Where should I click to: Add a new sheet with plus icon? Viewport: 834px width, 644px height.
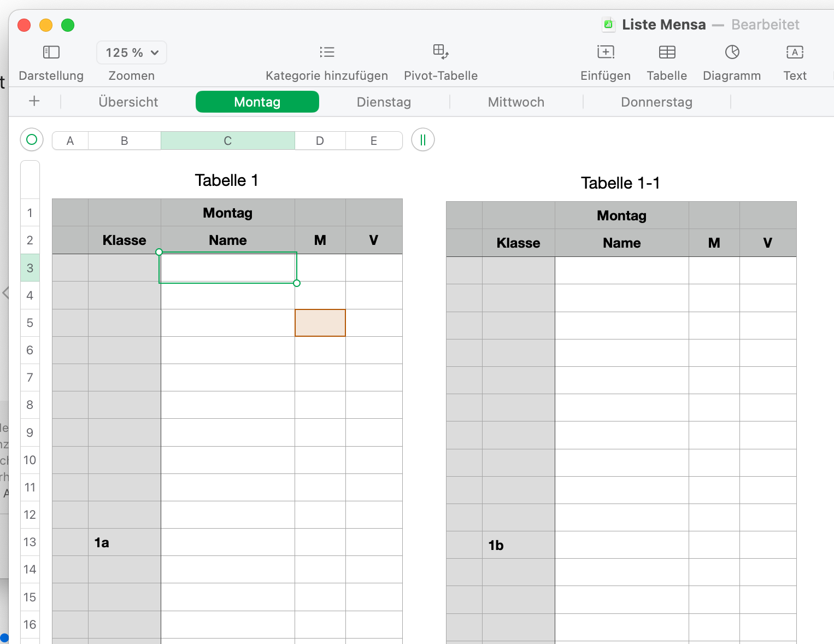point(34,101)
